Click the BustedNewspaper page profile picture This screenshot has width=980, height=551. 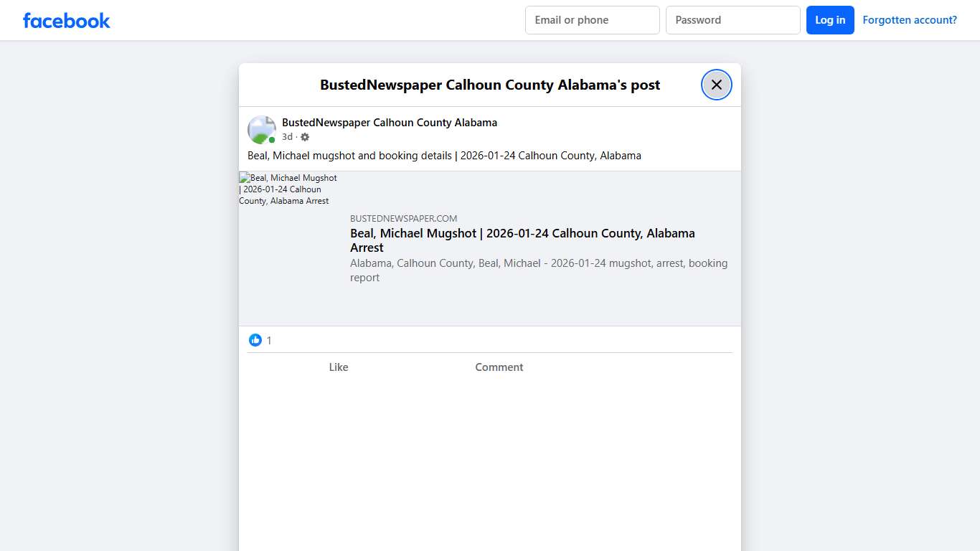(261, 129)
